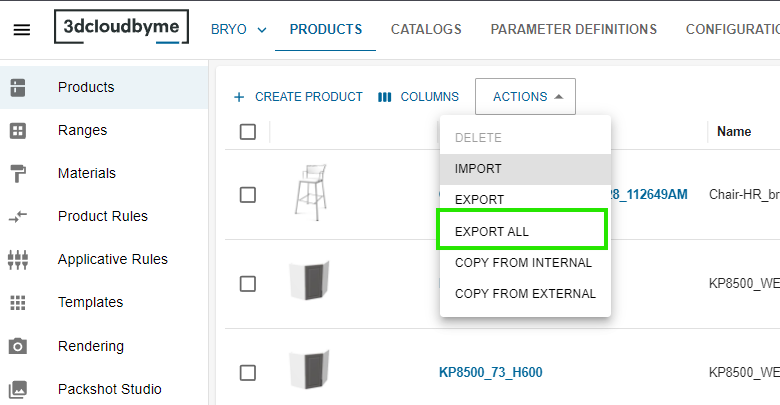The image size is (780, 405).
Task: Choose IMPORT in the Actions menu
Action: pos(525,169)
